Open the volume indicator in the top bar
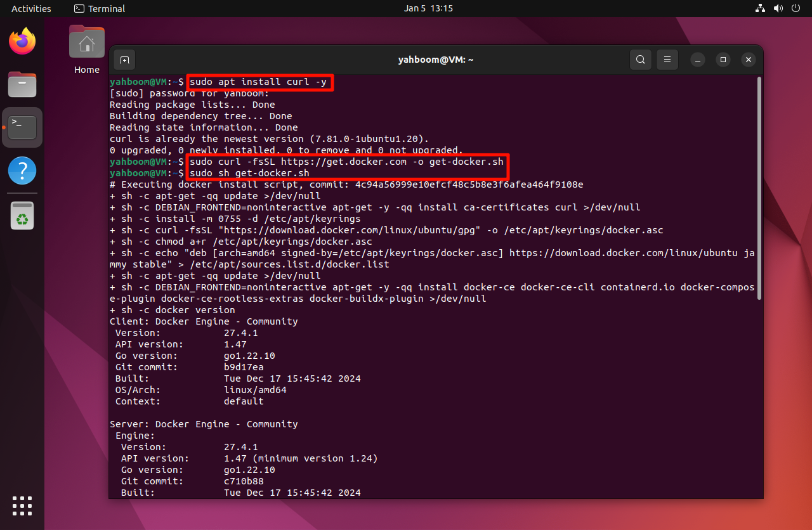812x530 pixels. point(778,8)
